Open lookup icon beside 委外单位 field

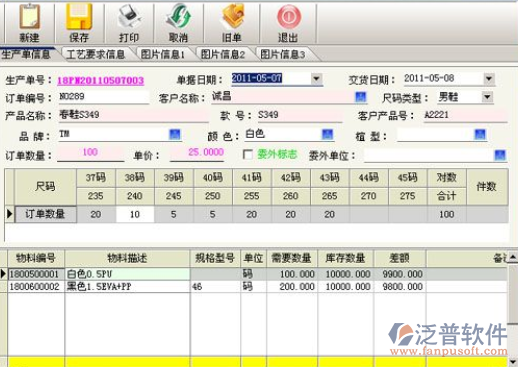coord(500,155)
